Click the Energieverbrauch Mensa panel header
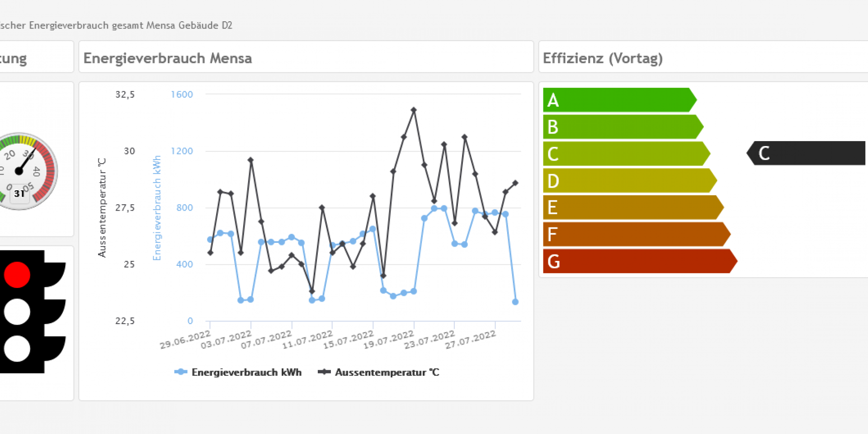The image size is (868, 434). tap(306, 57)
